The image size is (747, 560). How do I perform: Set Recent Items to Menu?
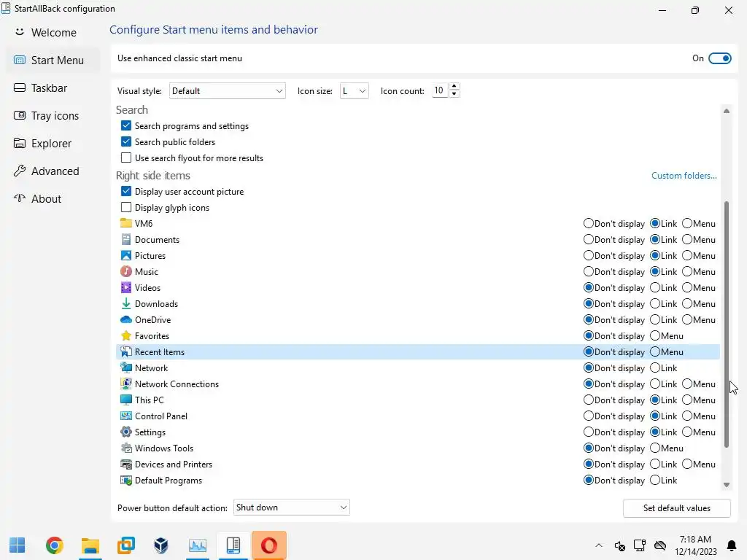[655, 352]
